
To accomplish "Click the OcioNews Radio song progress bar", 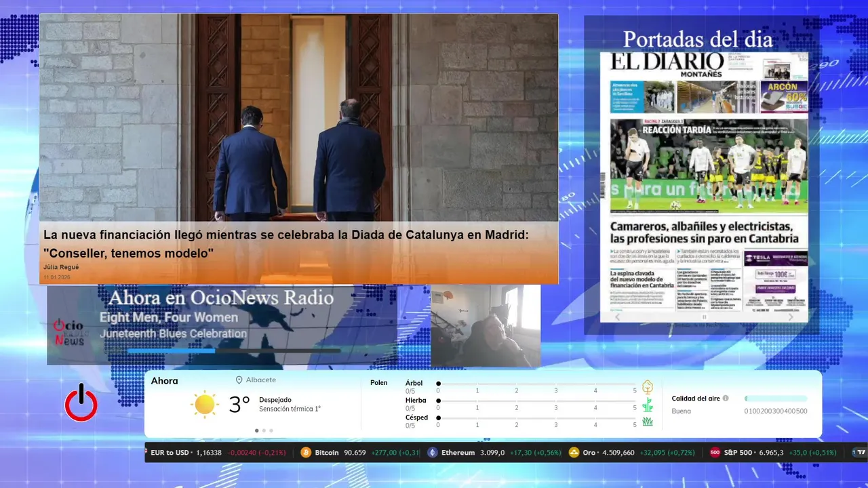I will pyautogui.click(x=234, y=350).
